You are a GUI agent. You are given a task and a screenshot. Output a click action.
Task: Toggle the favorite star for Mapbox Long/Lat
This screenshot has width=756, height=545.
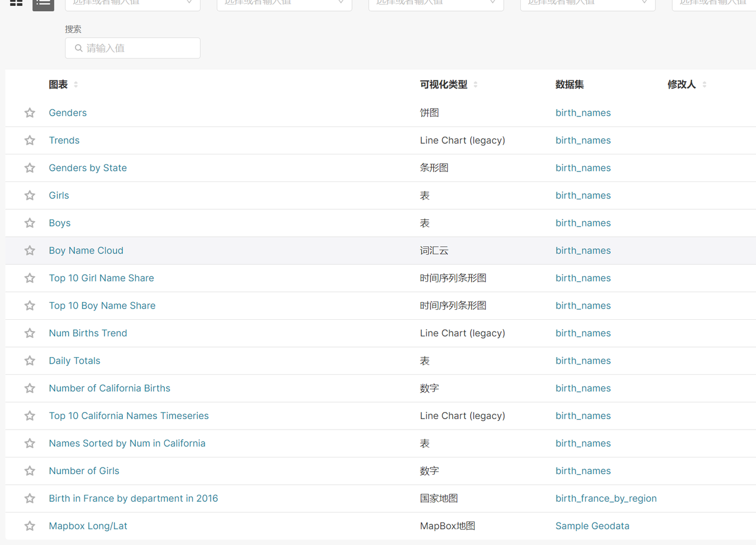30,525
